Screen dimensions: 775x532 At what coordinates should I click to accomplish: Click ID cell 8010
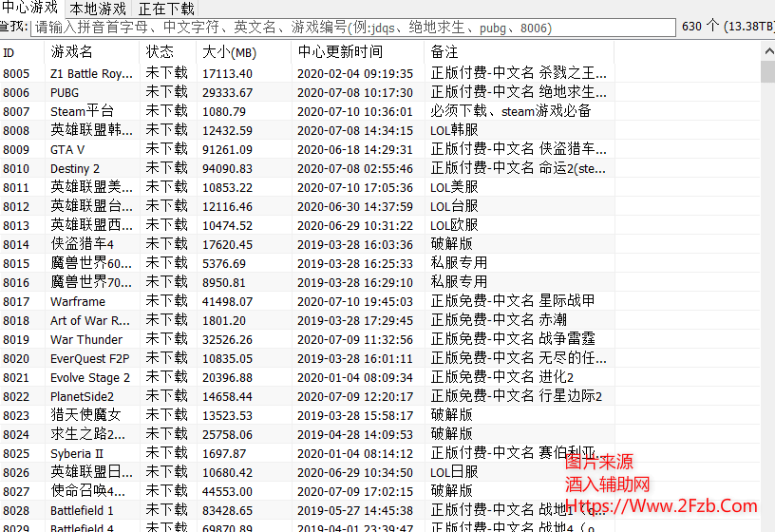point(16,168)
